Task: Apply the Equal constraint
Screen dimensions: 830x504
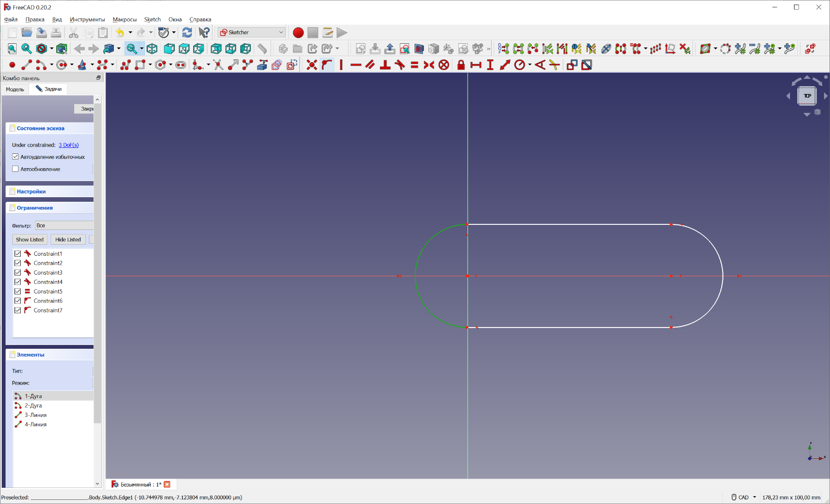Action: (x=415, y=65)
